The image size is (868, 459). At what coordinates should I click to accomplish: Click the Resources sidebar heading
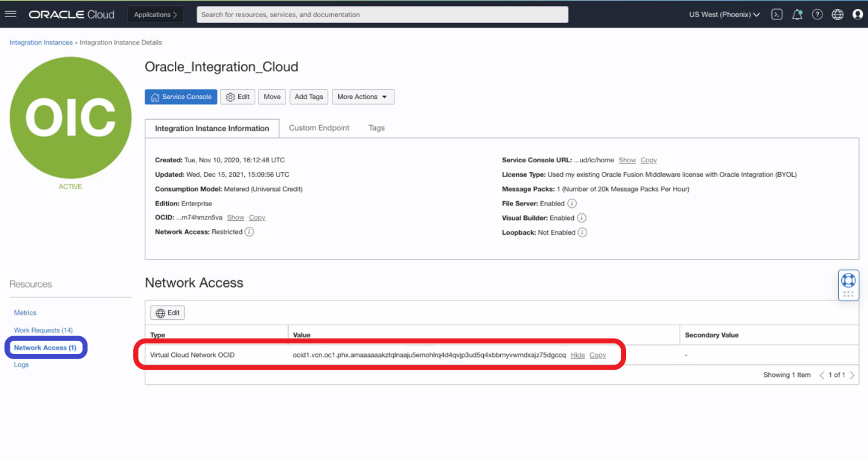pos(31,284)
